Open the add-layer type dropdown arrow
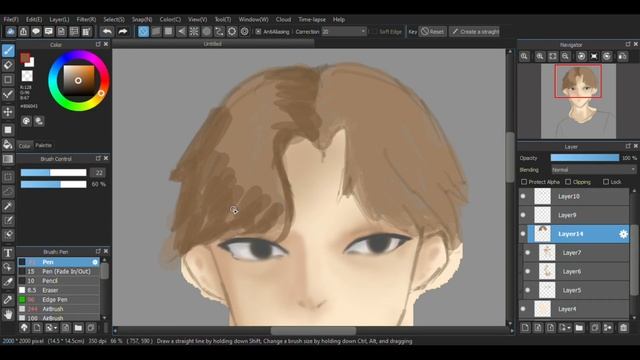 (x=569, y=328)
